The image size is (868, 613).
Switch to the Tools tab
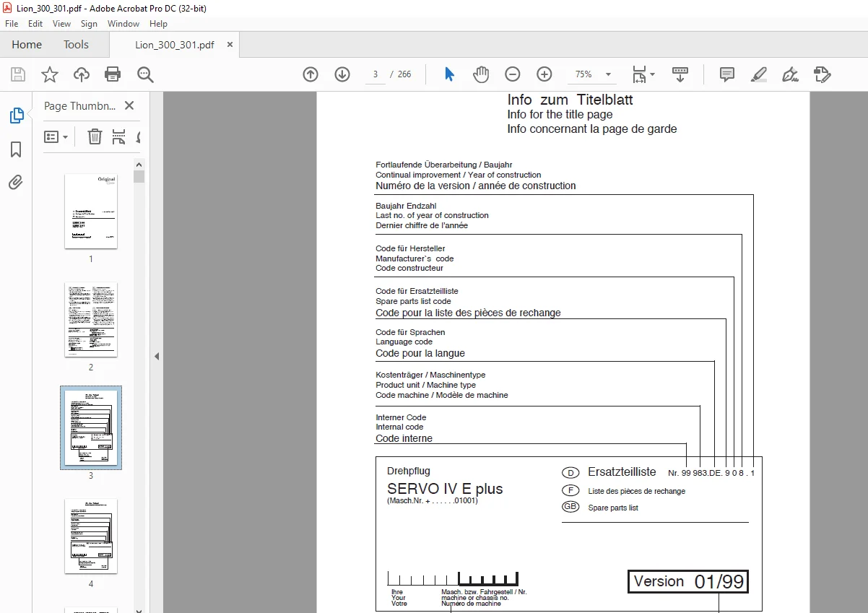[76, 44]
